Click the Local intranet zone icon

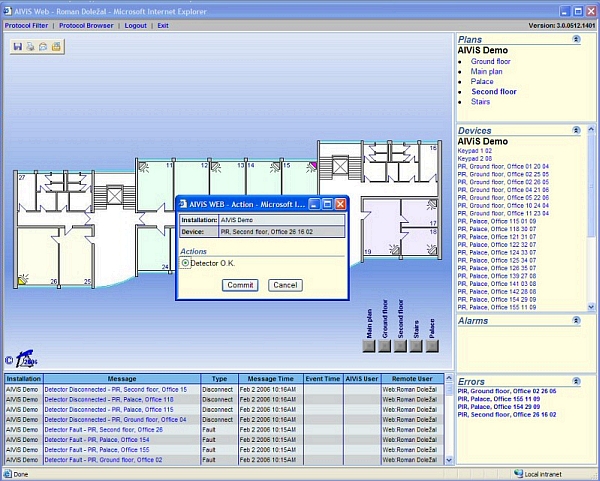[x=518, y=474]
